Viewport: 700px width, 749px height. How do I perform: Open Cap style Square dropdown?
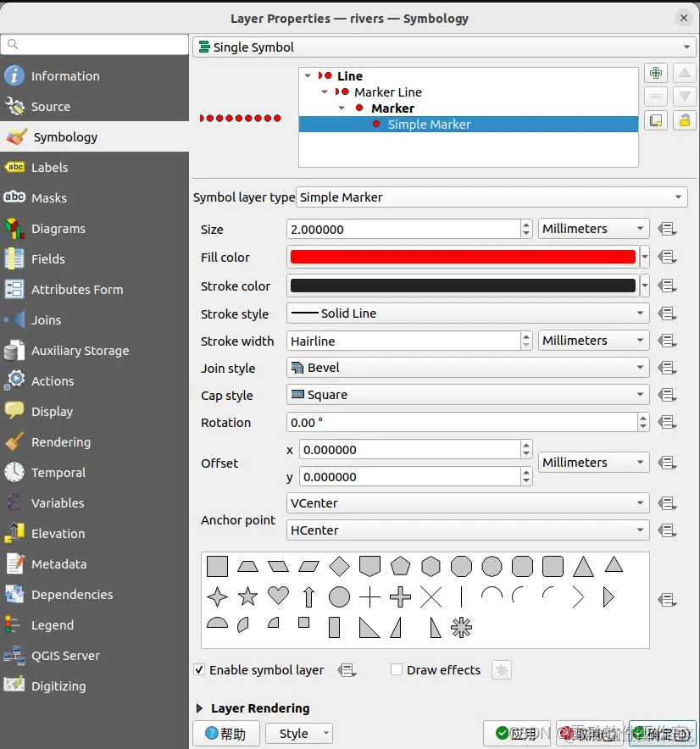tap(468, 395)
